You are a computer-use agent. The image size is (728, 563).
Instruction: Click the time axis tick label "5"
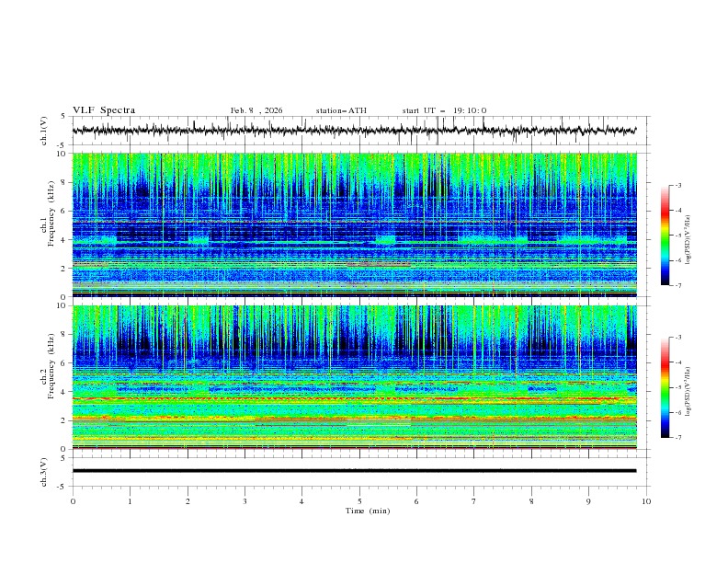pos(359,501)
